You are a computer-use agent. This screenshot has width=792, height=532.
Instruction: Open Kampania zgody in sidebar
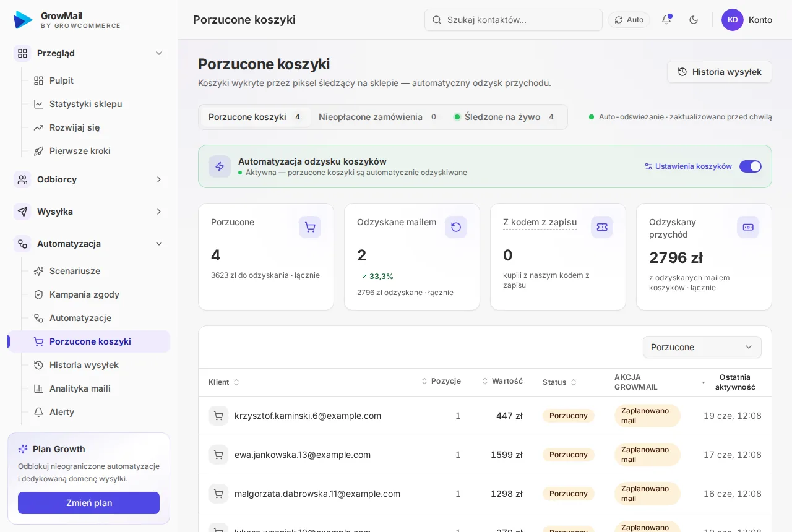(x=98, y=294)
